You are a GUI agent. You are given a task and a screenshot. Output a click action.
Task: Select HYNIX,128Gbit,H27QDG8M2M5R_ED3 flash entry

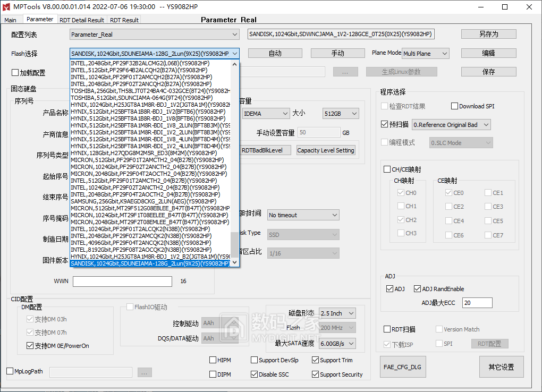(x=150, y=153)
